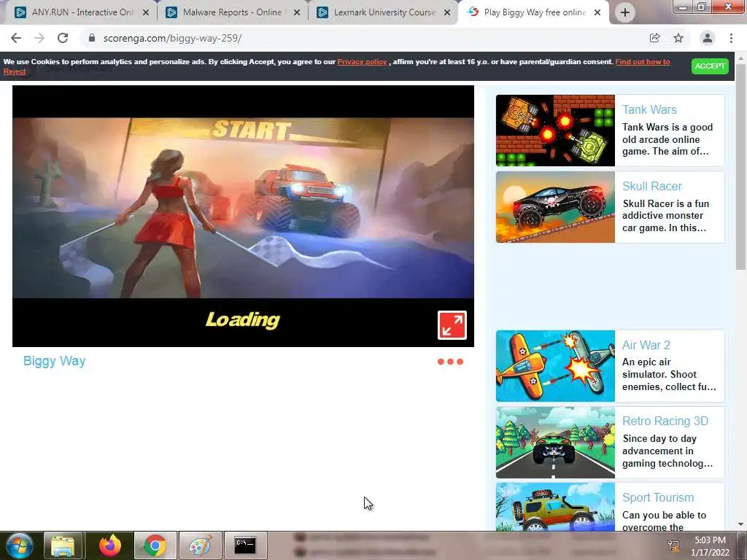The height and width of the screenshot is (560, 747).
Task: Accept cookies with the green ACCEPT button
Action: [710, 66]
